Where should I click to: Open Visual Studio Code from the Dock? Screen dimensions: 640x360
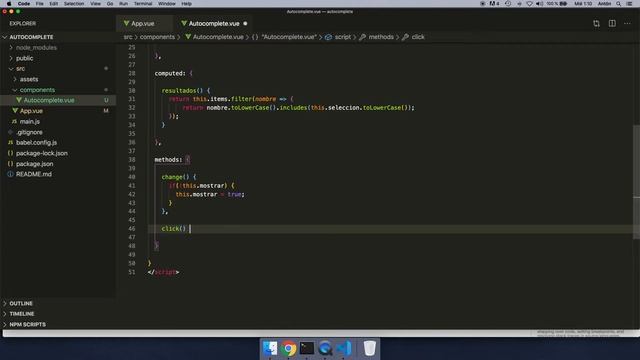pos(344,348)
